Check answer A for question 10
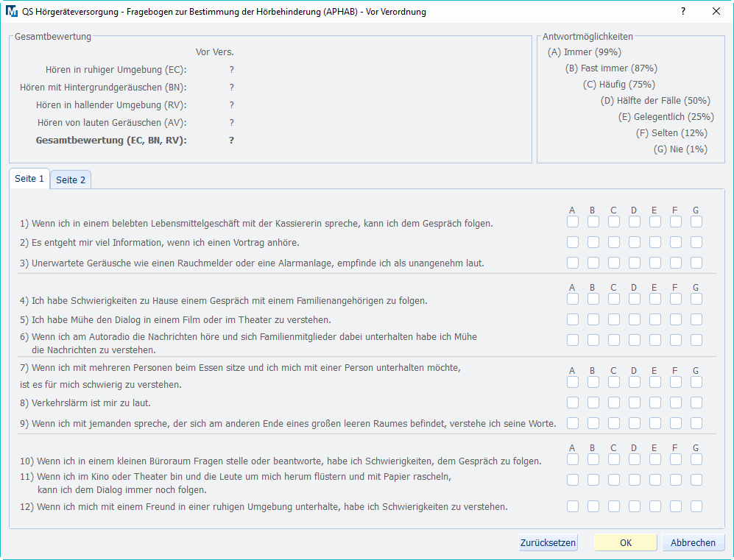The height and width of the screenshot is (560, 734). [573, 459]
